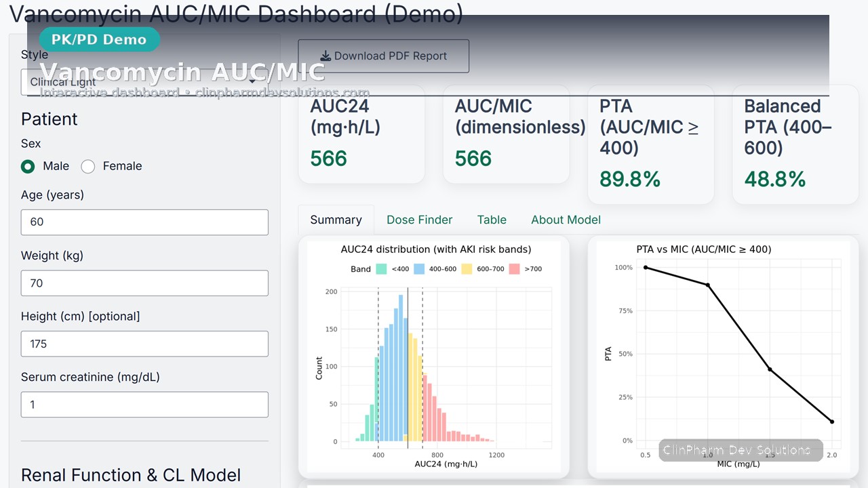Click the Balanced PTA (400–600) metric card
Image resolution: width=868 pixels, height=488 pixels.
[795, 144]
